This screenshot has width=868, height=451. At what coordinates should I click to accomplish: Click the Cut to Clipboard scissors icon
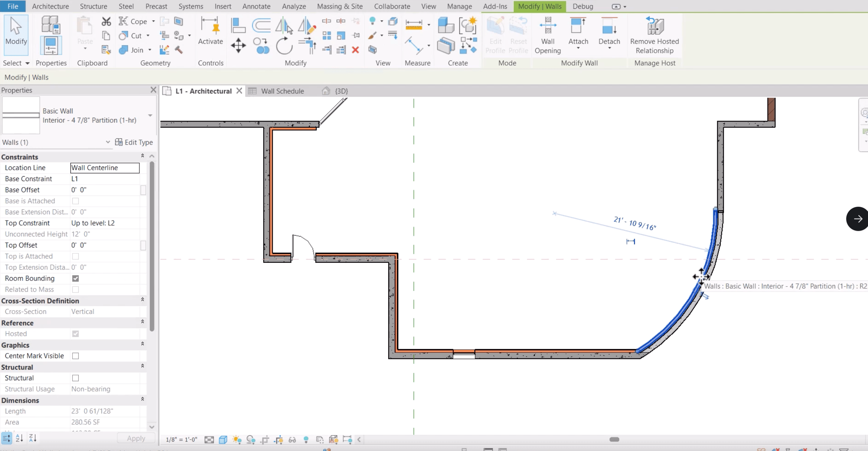[106, 21]
